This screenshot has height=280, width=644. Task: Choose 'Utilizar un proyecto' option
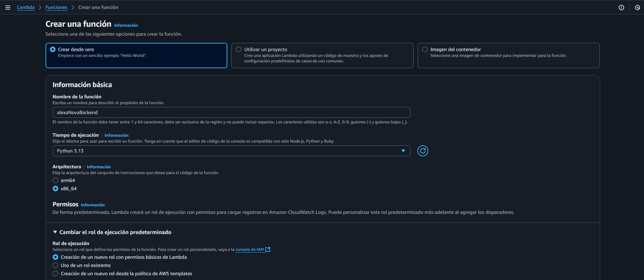click(x=239, y=49)
